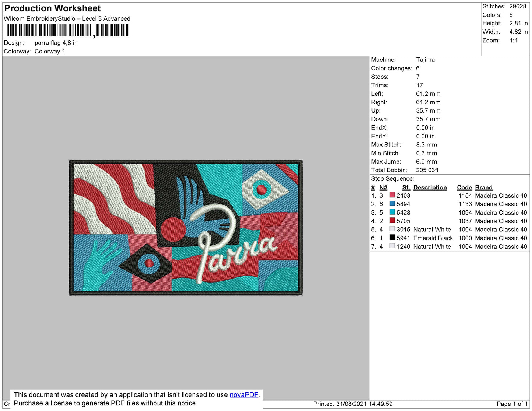Click the 'Page 1 of 1' indicator

pos(512,404)
